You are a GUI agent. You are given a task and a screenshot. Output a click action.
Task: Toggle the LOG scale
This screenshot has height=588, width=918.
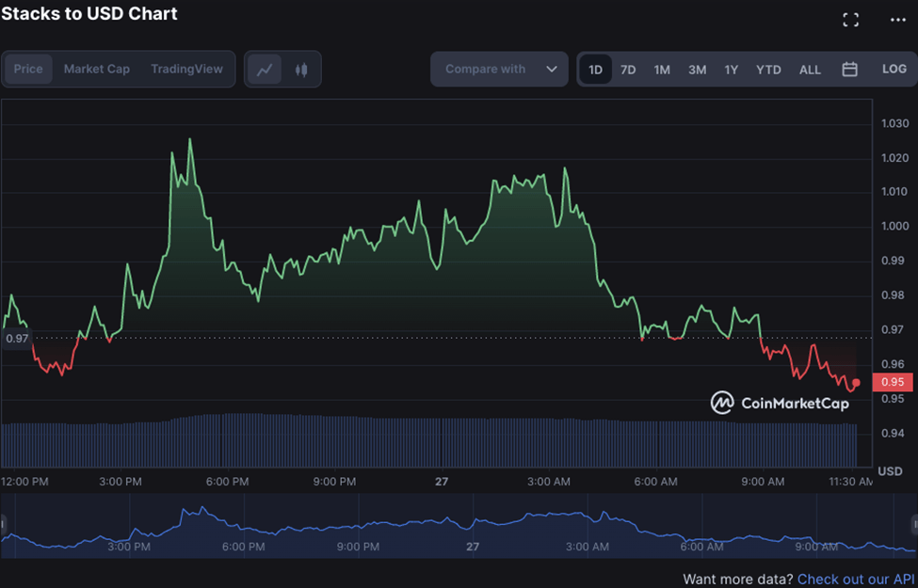pyautogui.click(x=894, y=69)
